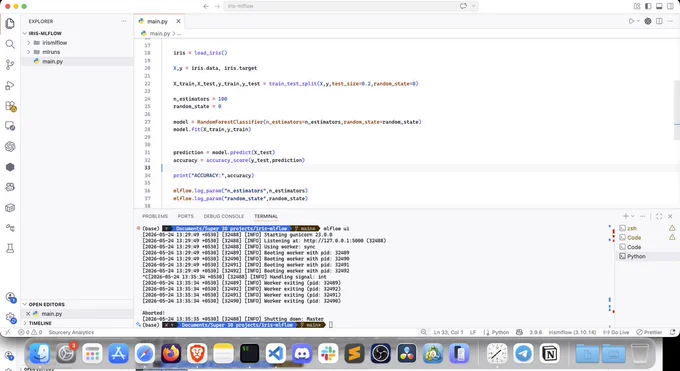Go forward using the title bar arrow
Image resolution: width=680 pixels, height=371 pixels.
217,6
